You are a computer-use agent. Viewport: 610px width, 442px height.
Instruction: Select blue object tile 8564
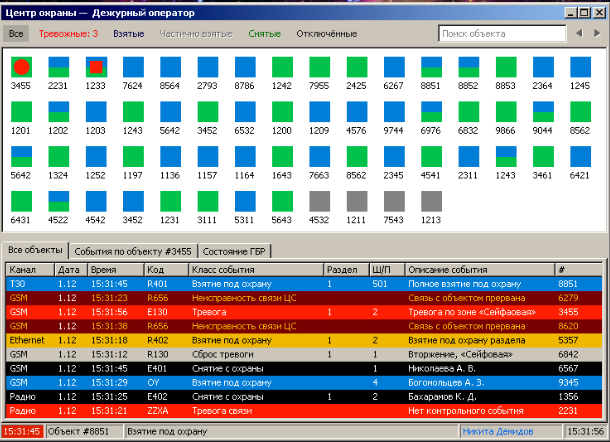pos(170,67)
